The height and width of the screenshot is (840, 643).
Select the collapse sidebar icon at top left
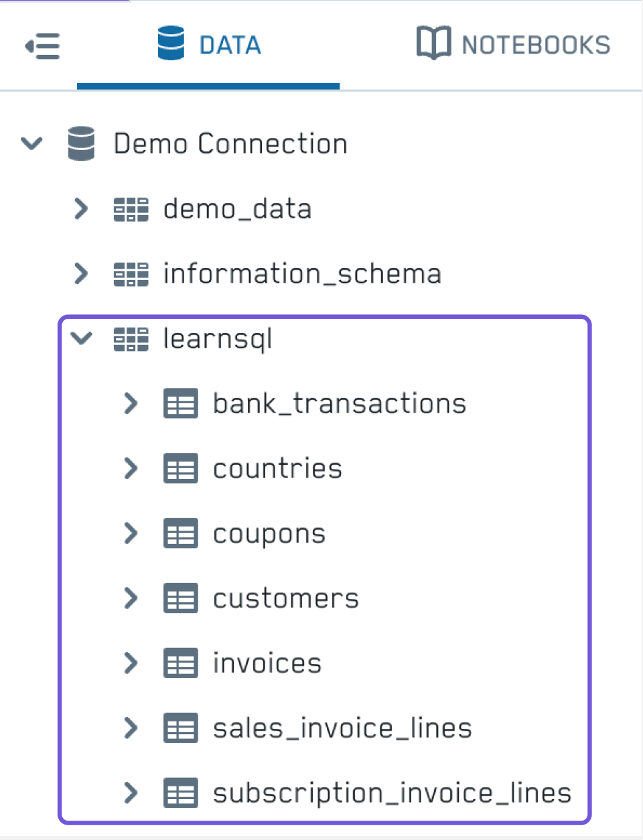click(x=43, y=46)
